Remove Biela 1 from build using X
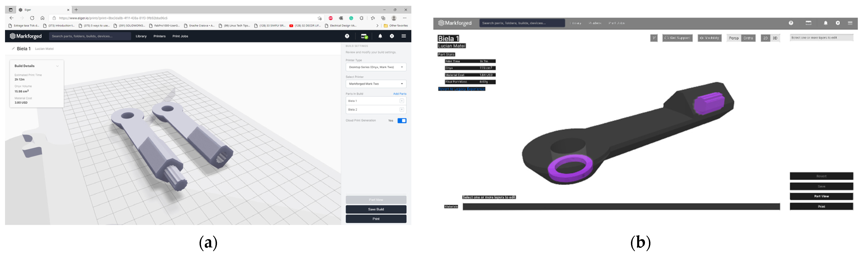Screen dimensions: 868x258 [x=401, y=101]
